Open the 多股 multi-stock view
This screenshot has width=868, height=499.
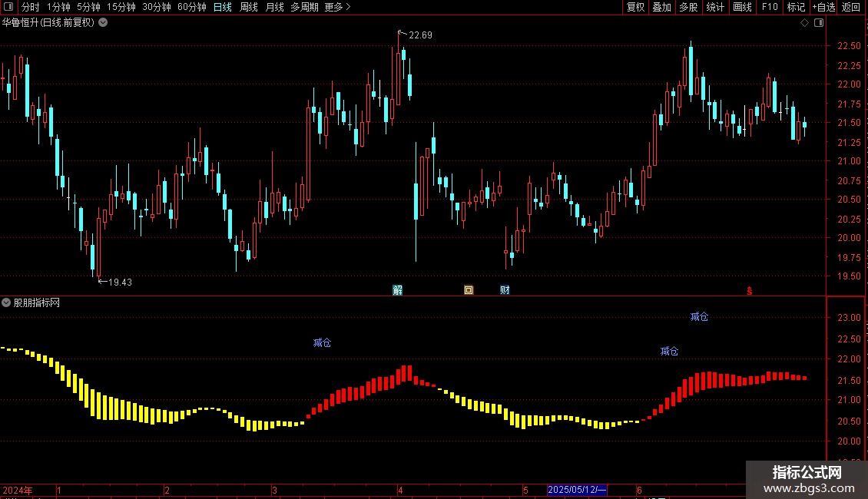(x=688, y=7)
